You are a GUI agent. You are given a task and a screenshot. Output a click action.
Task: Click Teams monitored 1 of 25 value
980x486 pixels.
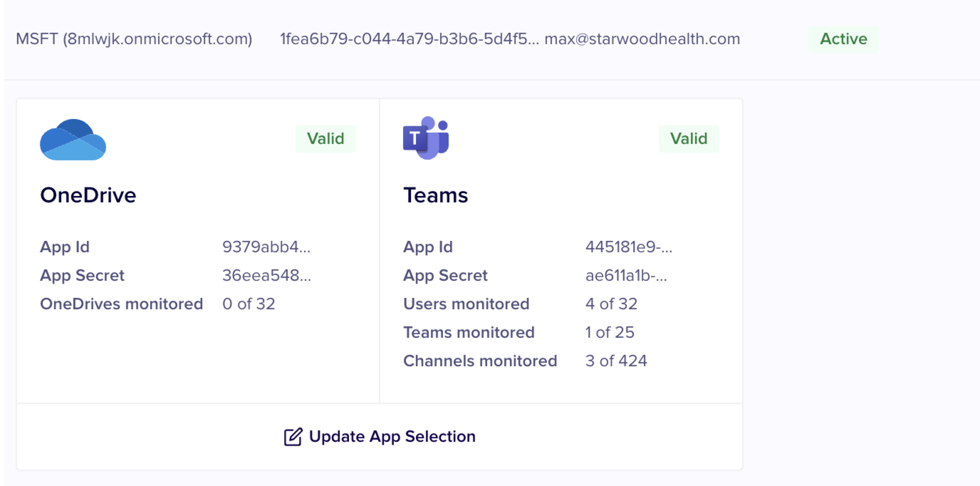[609, 332]
